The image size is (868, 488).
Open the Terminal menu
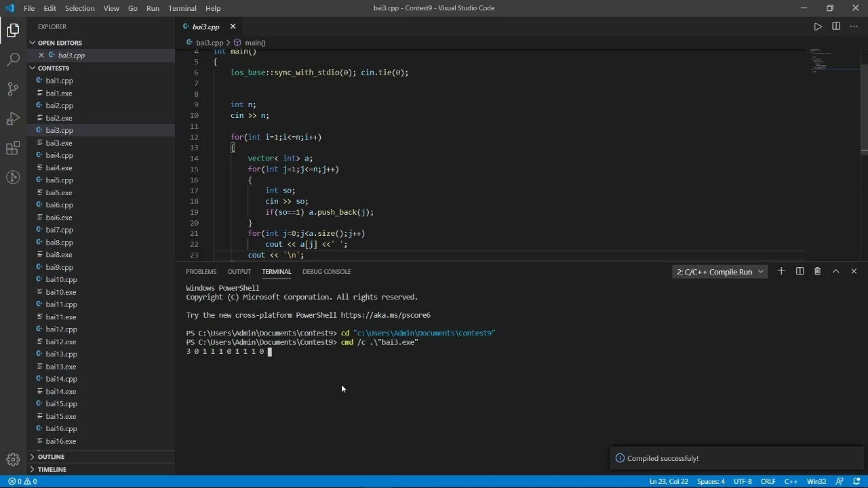(182, 8)
